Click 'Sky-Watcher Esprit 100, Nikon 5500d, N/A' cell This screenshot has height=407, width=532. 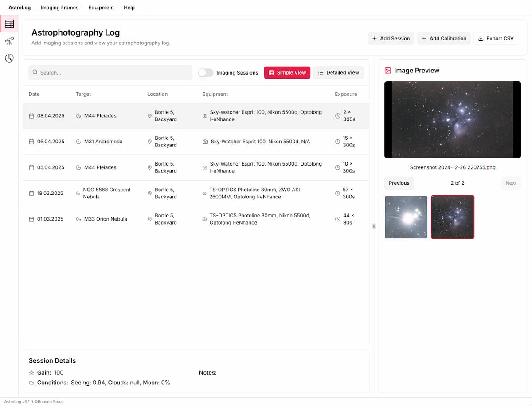[260, 142]
